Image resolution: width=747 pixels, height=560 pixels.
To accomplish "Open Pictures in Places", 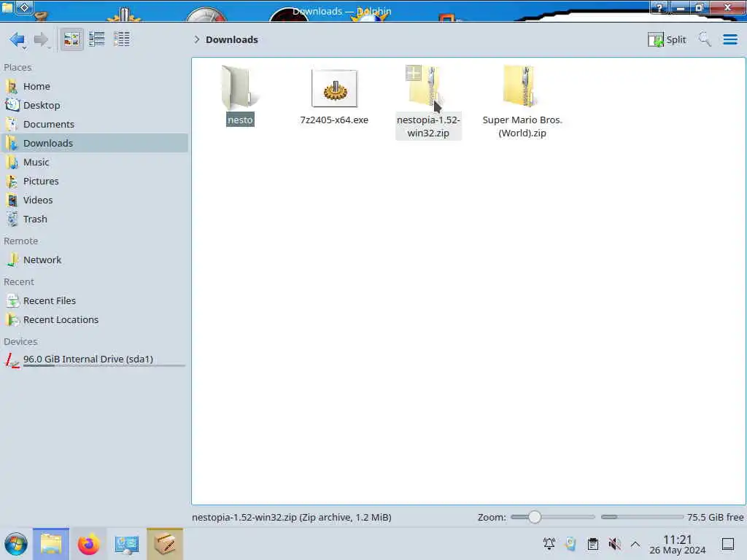I will pos(94,182).
